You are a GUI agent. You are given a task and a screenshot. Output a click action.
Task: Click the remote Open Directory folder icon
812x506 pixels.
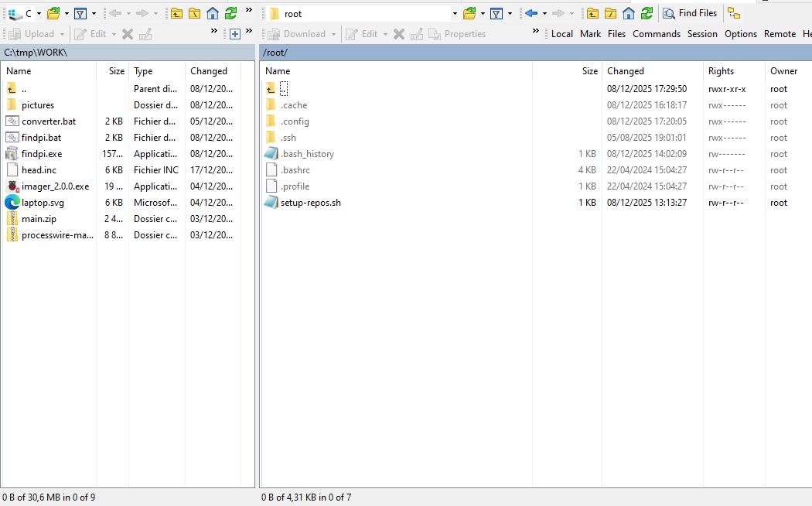click(469, 13)
